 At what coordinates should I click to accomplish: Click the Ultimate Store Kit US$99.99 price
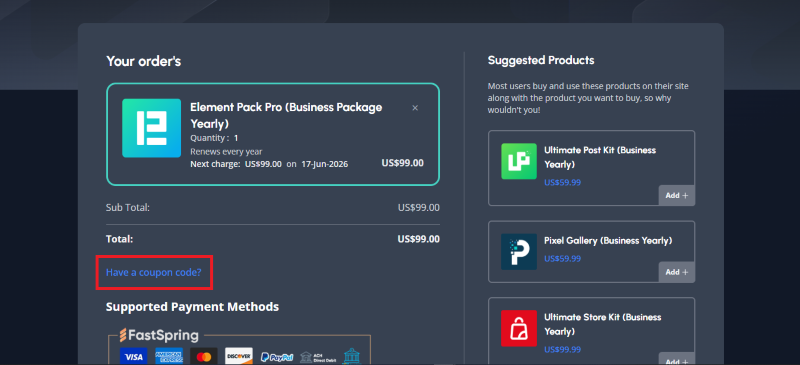[x=562, y=350]
